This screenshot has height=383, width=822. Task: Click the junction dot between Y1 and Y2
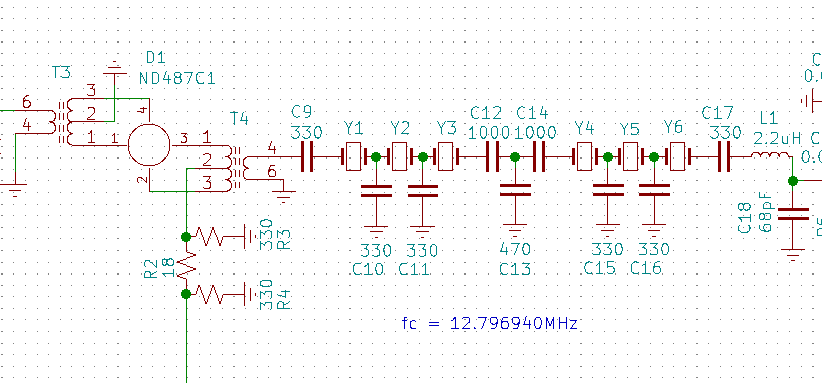(x=376, y=156)
